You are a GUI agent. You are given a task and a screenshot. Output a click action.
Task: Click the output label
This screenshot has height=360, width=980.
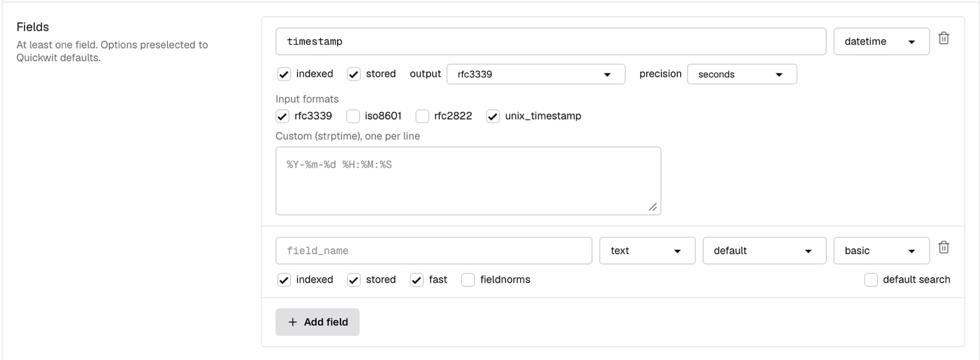[425, 74]
